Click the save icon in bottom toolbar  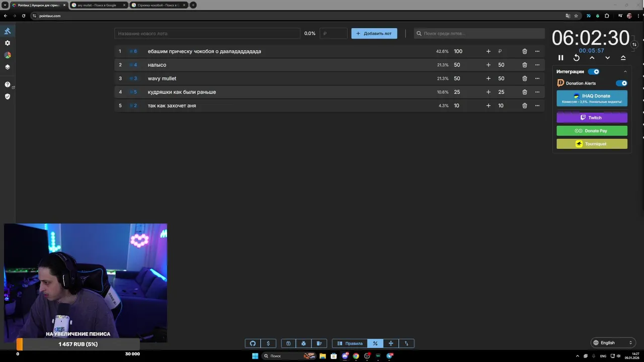click(x=288, y=343)
